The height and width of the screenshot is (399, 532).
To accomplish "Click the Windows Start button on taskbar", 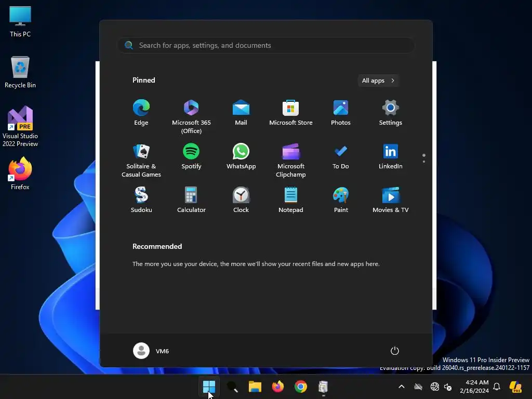I will (209, 387).
